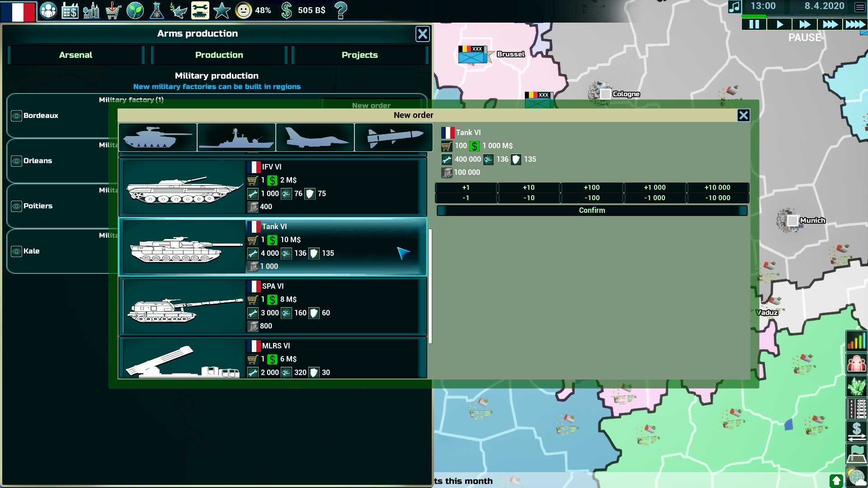Click the military jet icon in top bar
868x488 pixels.
click(x=178, y=10)
